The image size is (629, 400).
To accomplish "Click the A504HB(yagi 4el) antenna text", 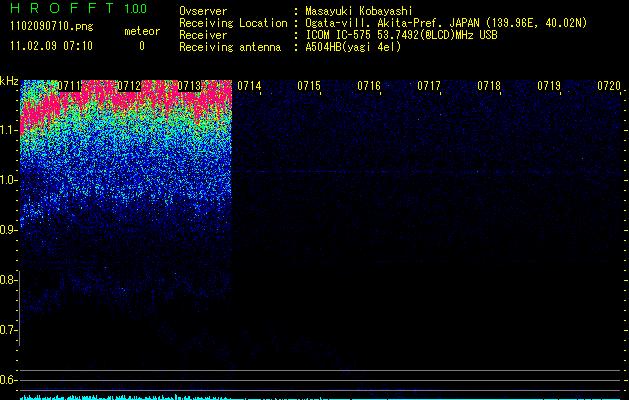I will tap(353, 47).
